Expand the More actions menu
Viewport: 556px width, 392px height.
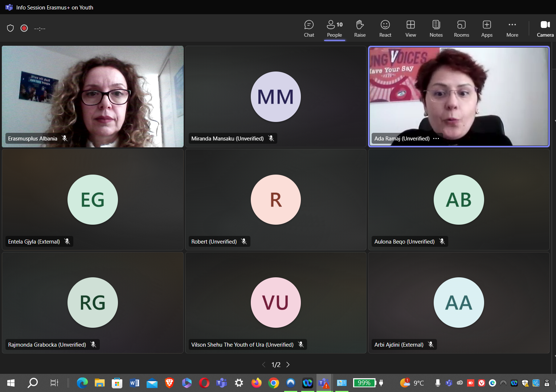tap(512, 29)
